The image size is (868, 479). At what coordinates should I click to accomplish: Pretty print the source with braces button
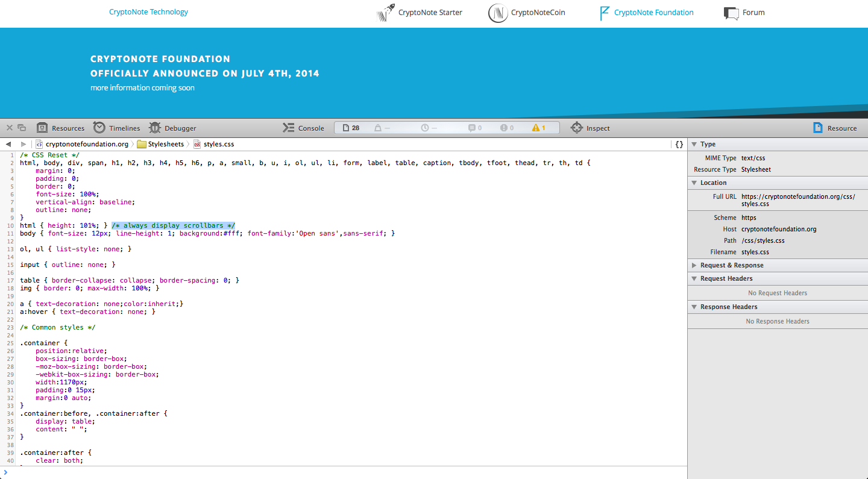pos(679,144)
